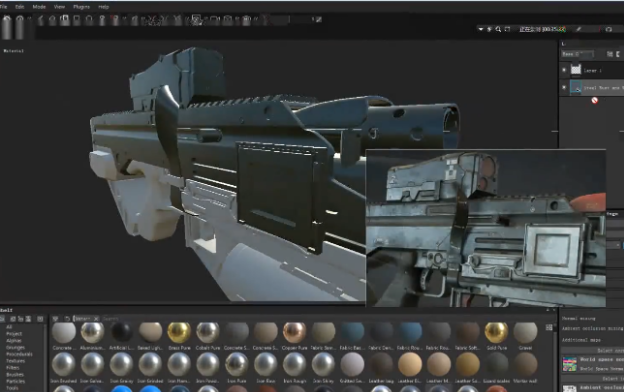Choose the Gold Pure material
The image size is (624, 392).
(x=496, y=333)
